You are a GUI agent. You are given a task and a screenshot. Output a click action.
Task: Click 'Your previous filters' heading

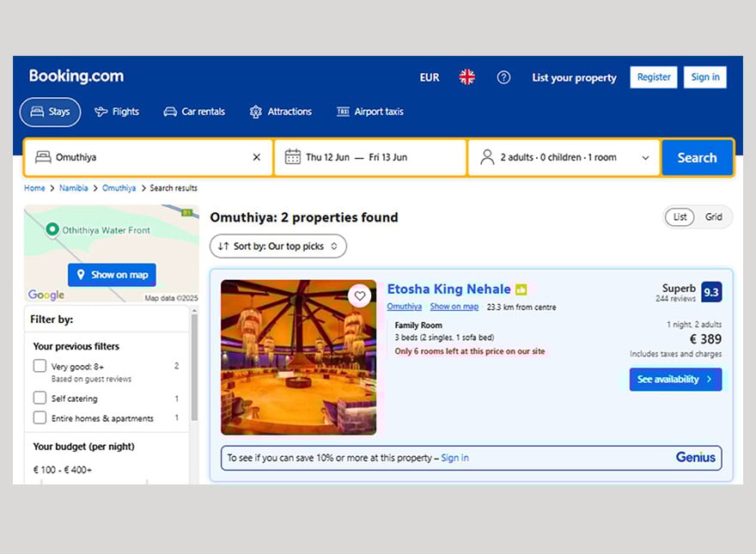[x=76, y=346]
